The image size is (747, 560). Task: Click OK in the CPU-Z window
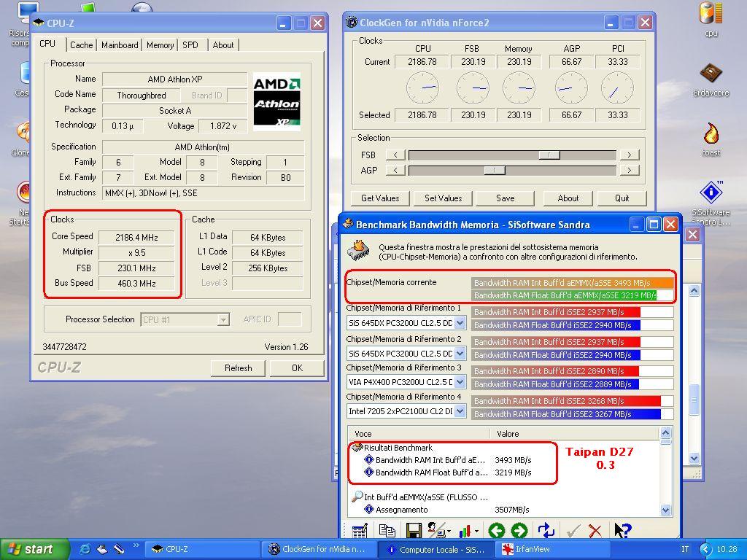coord(298,367)
